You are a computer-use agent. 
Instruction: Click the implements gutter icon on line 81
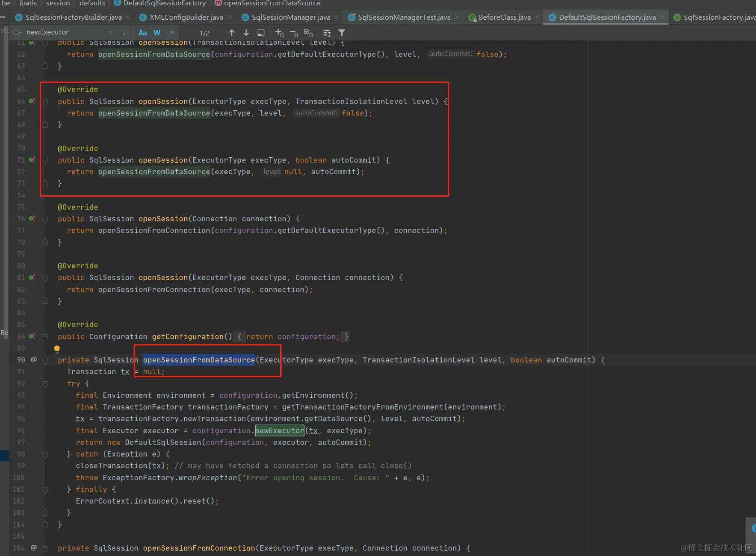pos(32,277)
